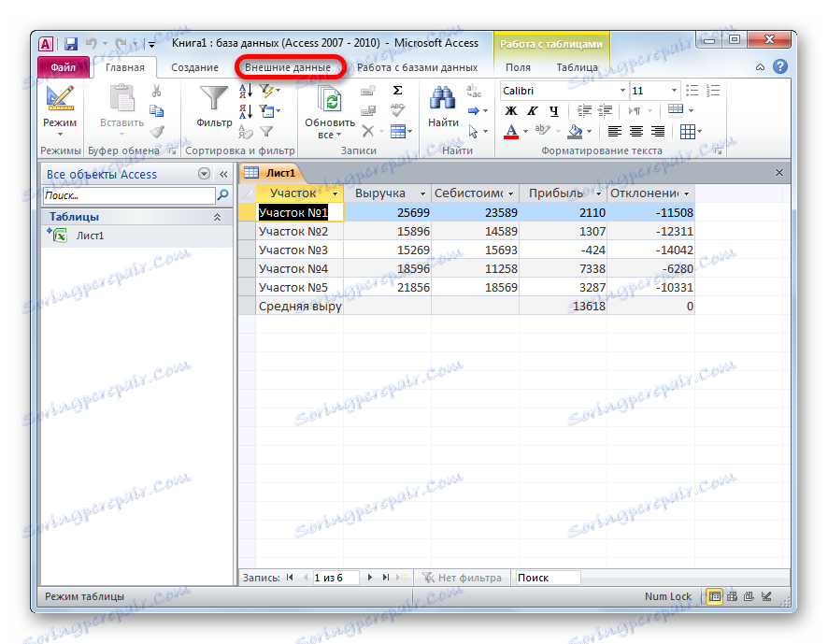Close the Лист1 table document
828x644 pixels.
tap(779, 172)
